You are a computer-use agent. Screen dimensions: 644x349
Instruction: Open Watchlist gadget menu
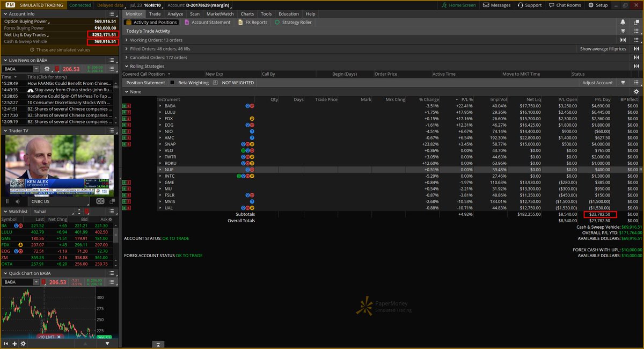(112, 212)
